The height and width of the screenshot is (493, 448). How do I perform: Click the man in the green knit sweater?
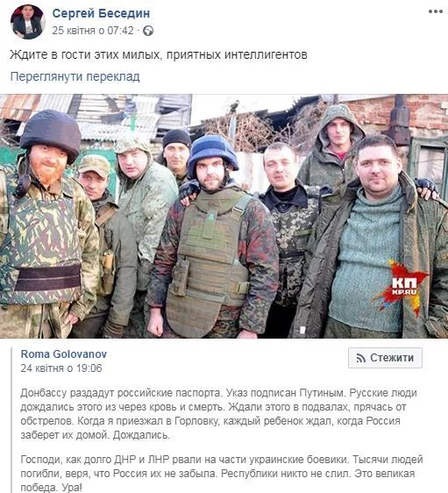click(373, 239)
